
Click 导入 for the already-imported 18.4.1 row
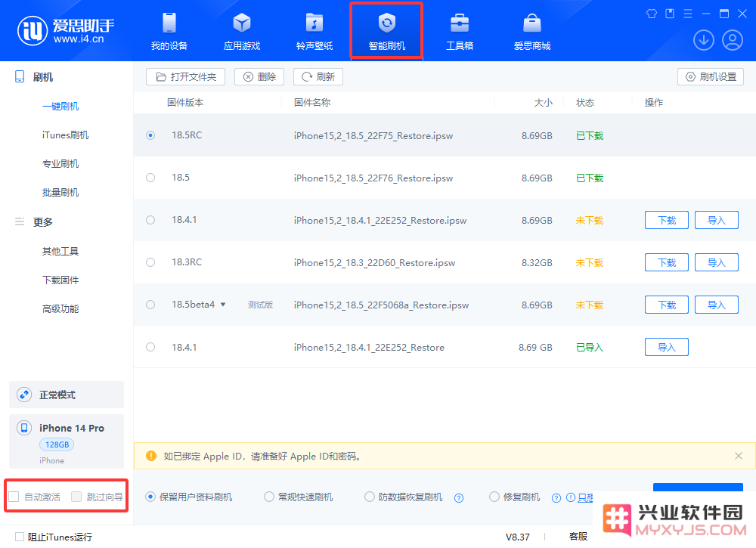pos(666,347)
